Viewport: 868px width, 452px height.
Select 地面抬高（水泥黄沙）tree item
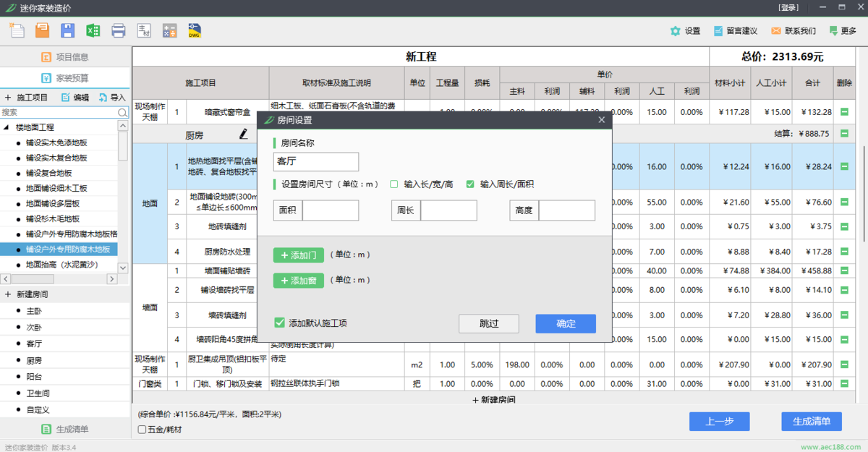click(x=61, y=265)
